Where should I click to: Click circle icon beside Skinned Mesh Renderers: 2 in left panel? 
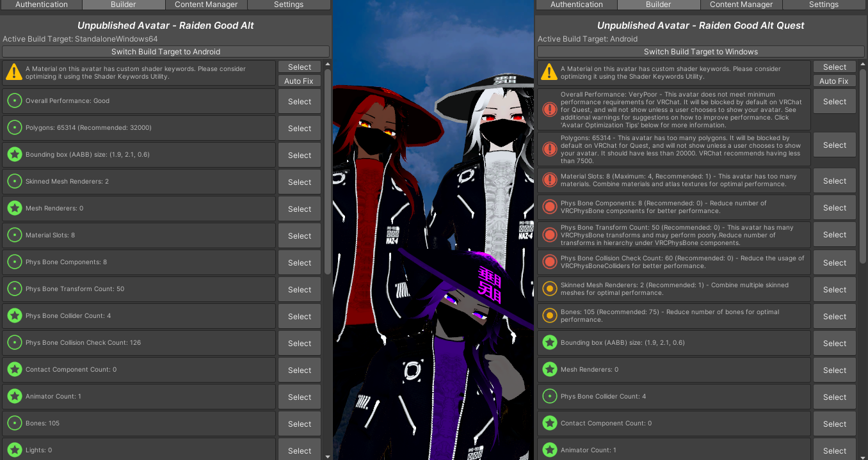click(x=14, y=181)
